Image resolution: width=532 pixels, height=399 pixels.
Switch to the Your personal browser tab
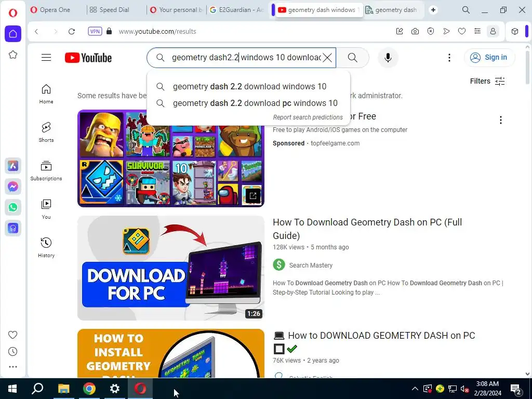(x=177, y=10)
